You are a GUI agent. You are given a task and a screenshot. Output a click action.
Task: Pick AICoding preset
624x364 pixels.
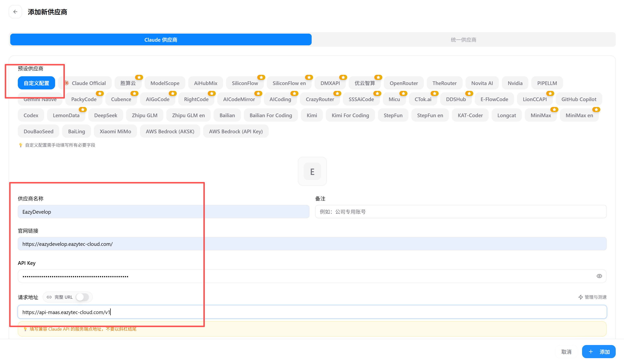coord(280,99)
